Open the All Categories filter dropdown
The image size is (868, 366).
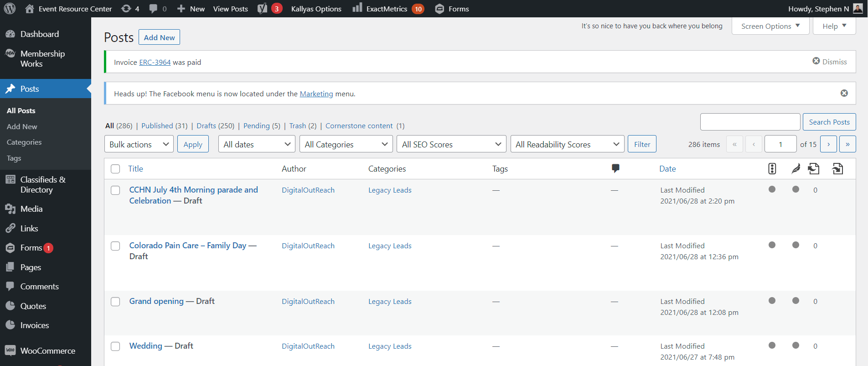pos(346,144)
